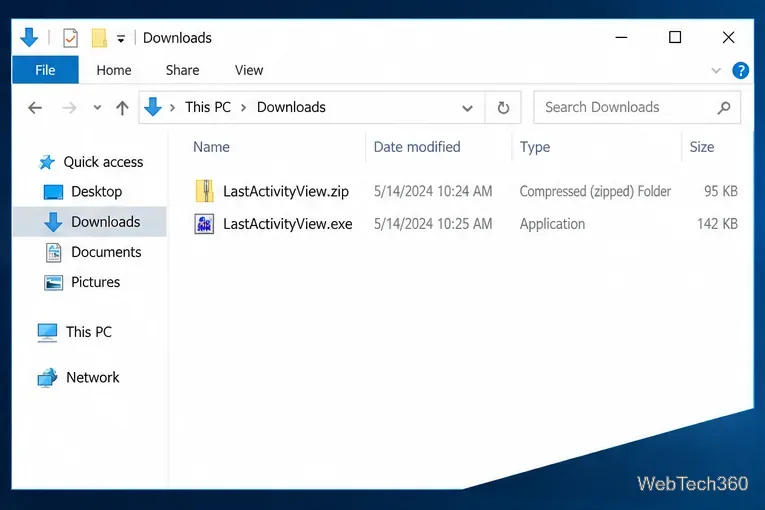
Task: Click the search magnifier icon
Action: (724, 107)
